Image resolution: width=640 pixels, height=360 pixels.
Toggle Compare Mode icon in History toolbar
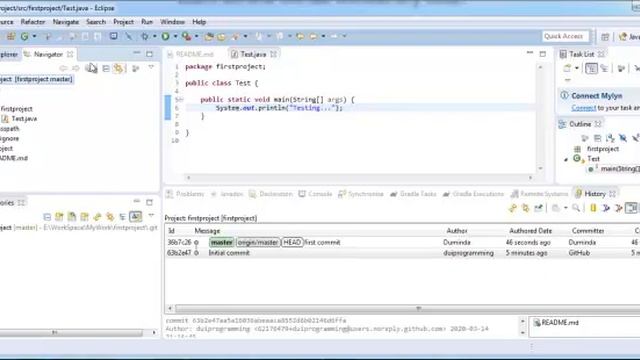click(x=631, y=208)
